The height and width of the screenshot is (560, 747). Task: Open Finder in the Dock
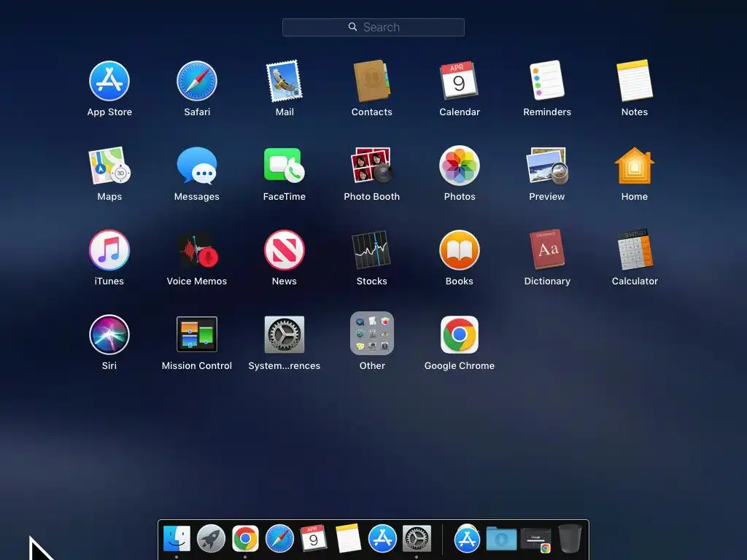coord(177,539)
